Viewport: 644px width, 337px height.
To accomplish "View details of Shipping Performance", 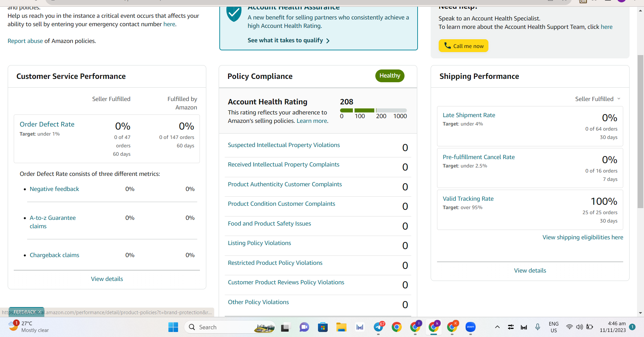I will [530, 271].
